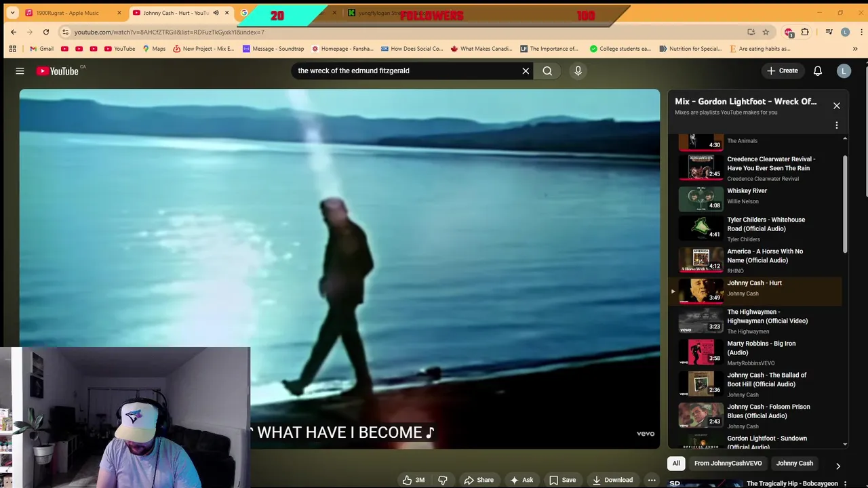Screen dimensions: 868x488
Task: Select the From JohnnyCashVEVO chip
Action: (x=728, y=463)
